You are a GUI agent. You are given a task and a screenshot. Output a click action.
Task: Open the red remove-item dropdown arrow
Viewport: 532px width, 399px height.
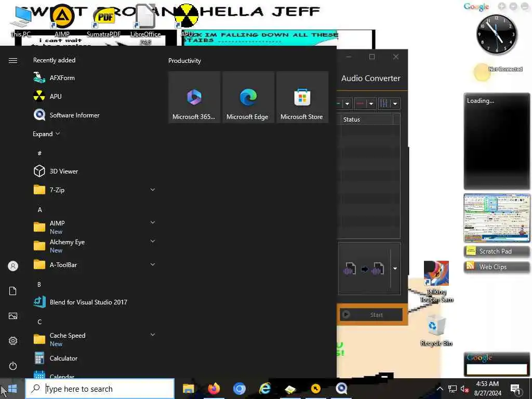click(x=371, y=103)
